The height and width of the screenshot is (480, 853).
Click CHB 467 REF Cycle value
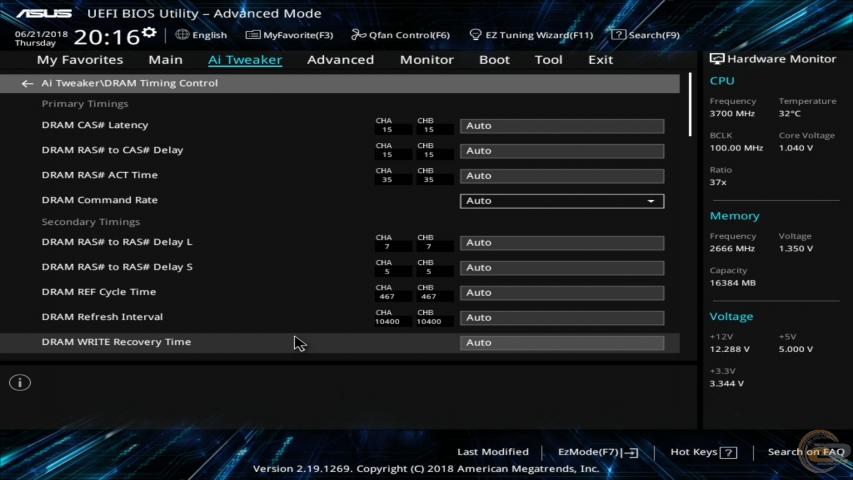click(429, 297)
